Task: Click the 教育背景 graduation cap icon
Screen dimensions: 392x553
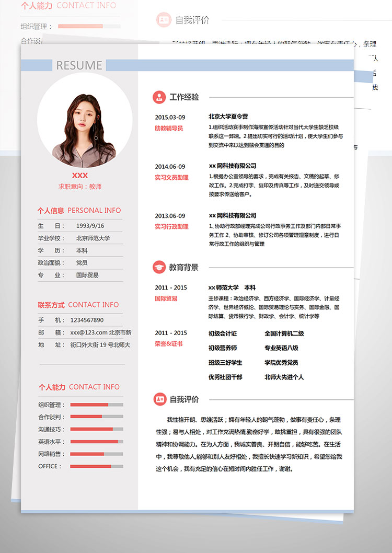Action: 159,267
